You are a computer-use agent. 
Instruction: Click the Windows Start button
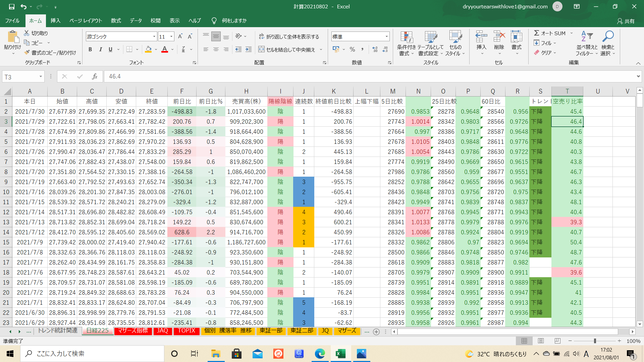[x=10, y=354]
